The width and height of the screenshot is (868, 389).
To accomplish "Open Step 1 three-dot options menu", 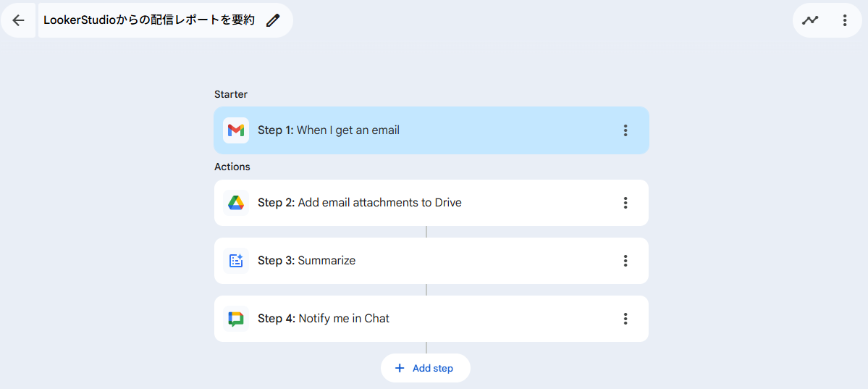I will pos(625,130).
